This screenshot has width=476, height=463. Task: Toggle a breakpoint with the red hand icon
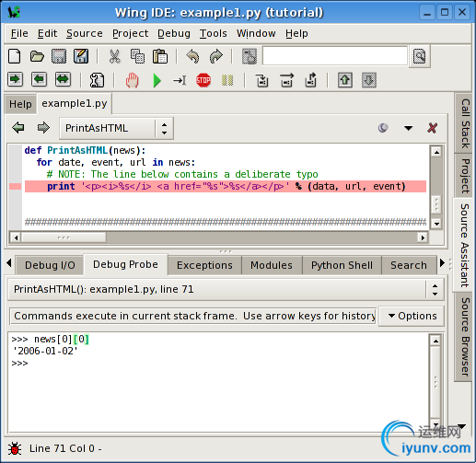click(x=132, y=80)
